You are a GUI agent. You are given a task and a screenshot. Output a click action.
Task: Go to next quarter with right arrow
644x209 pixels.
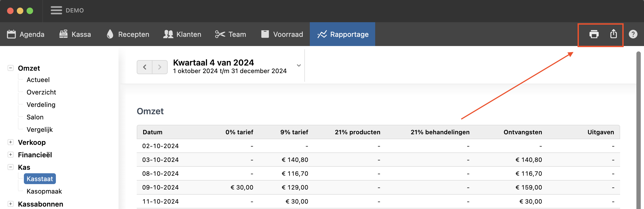coord(160,67)
